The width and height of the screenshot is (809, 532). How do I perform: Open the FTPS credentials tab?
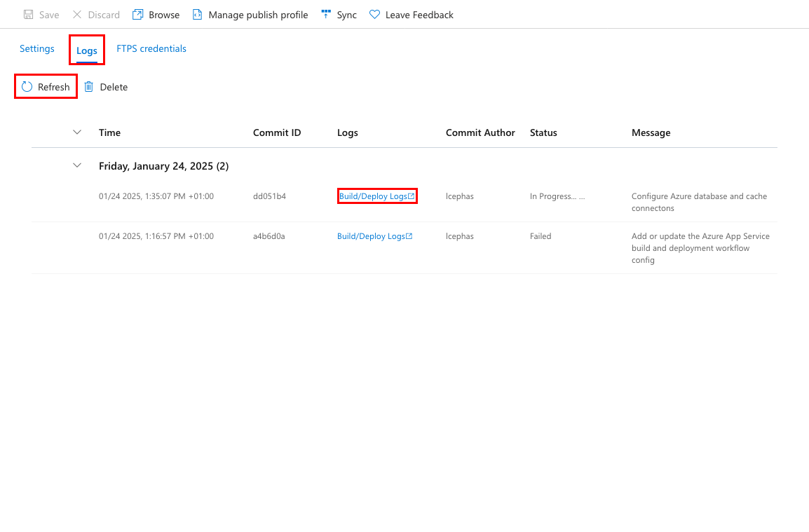click(x=151, y=48)
